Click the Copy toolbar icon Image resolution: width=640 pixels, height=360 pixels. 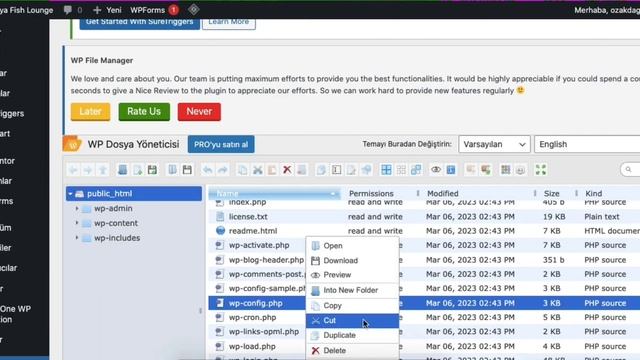(x=242, y=170)
